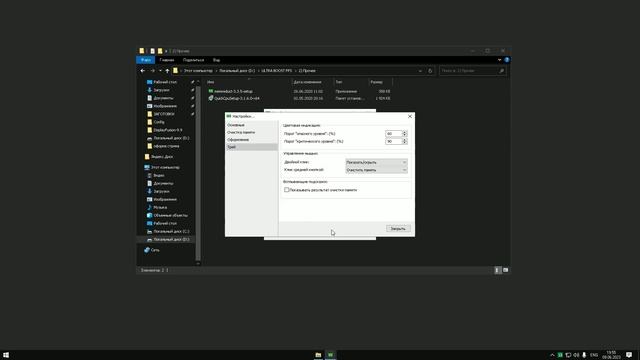Open the notification center icon

pos(629,355)
